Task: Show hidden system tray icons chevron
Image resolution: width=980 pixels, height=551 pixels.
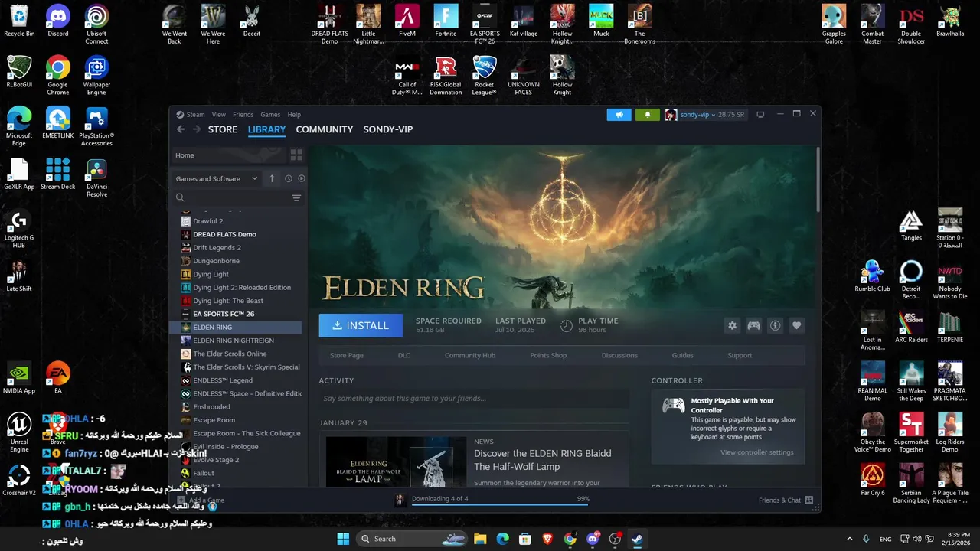Action: click(849, 539)
